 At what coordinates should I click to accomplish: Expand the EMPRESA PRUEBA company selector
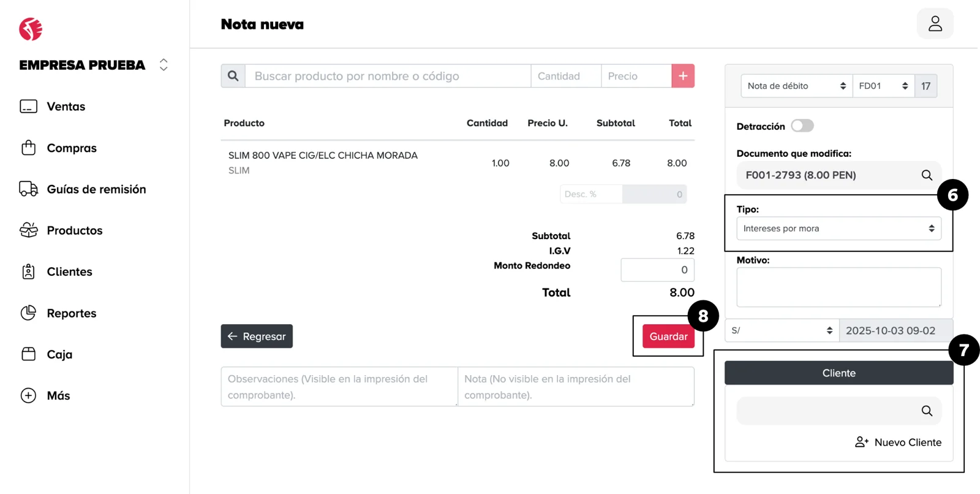(x=164, y=65)
